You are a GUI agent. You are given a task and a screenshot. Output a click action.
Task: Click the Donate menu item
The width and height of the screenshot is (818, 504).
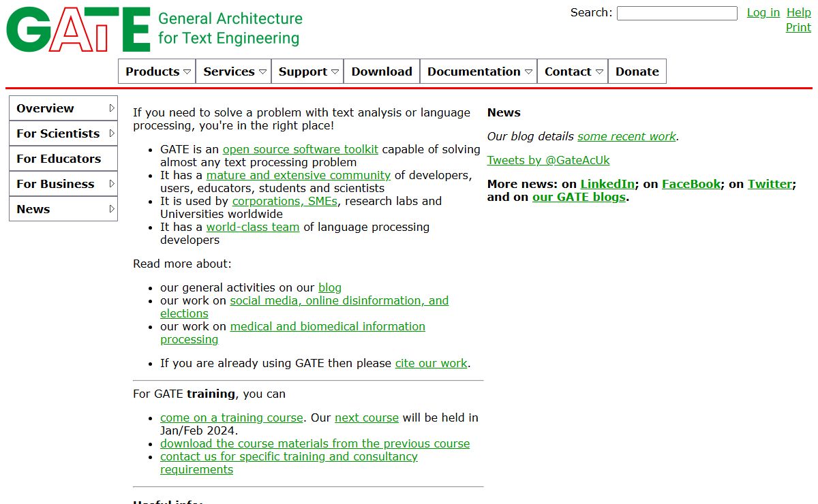(637, 72)
